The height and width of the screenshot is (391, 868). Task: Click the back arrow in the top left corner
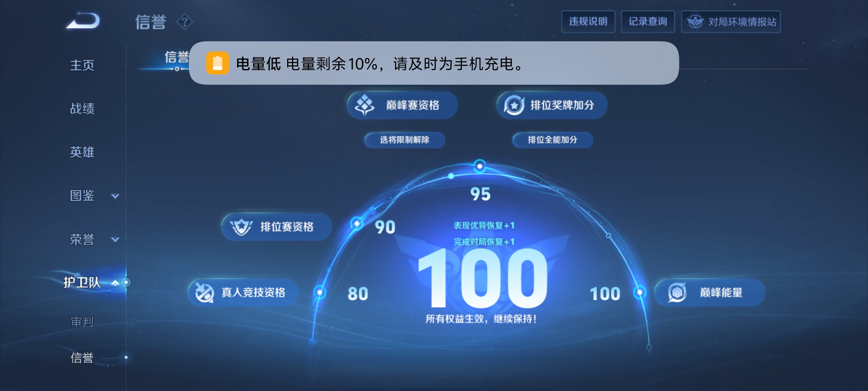click(82, 21)
